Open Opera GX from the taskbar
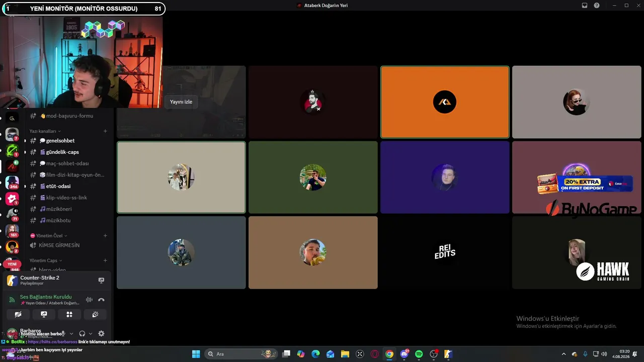This screenshot has width=644, height=362. [374, 354]
